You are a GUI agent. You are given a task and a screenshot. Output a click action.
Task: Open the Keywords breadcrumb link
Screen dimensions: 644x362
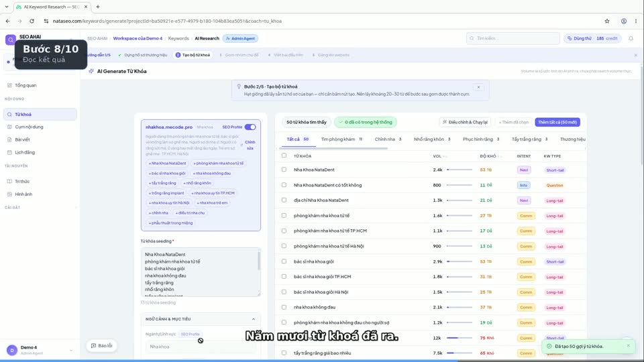178,38
